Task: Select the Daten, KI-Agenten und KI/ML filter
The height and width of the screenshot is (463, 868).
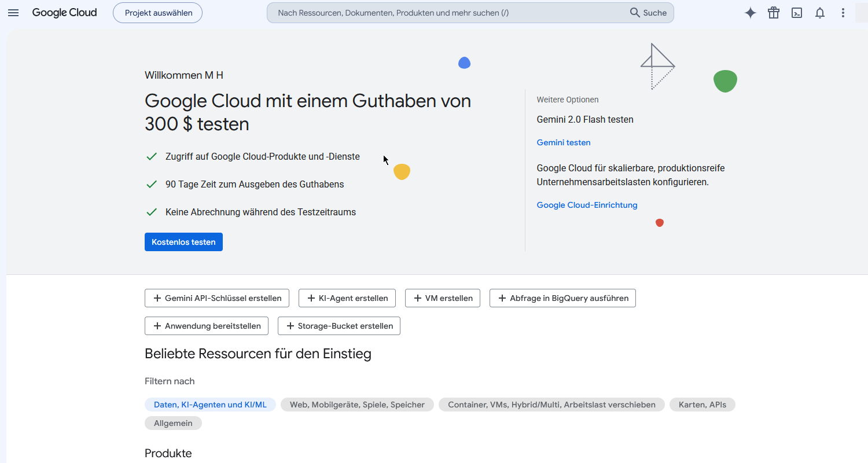Action: 210,405
